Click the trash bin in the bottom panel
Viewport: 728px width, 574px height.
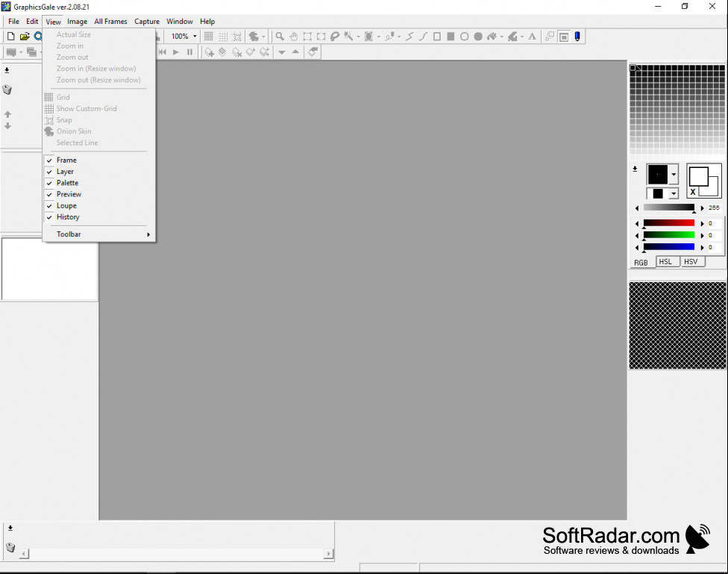[10, 547]
